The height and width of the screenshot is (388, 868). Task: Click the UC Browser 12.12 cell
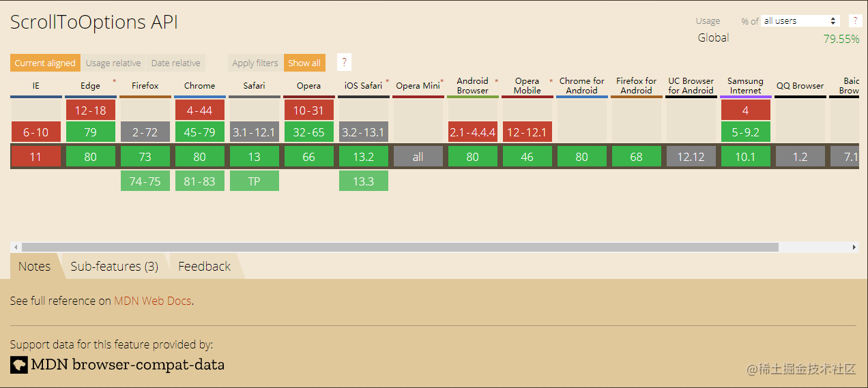(691, 157)
